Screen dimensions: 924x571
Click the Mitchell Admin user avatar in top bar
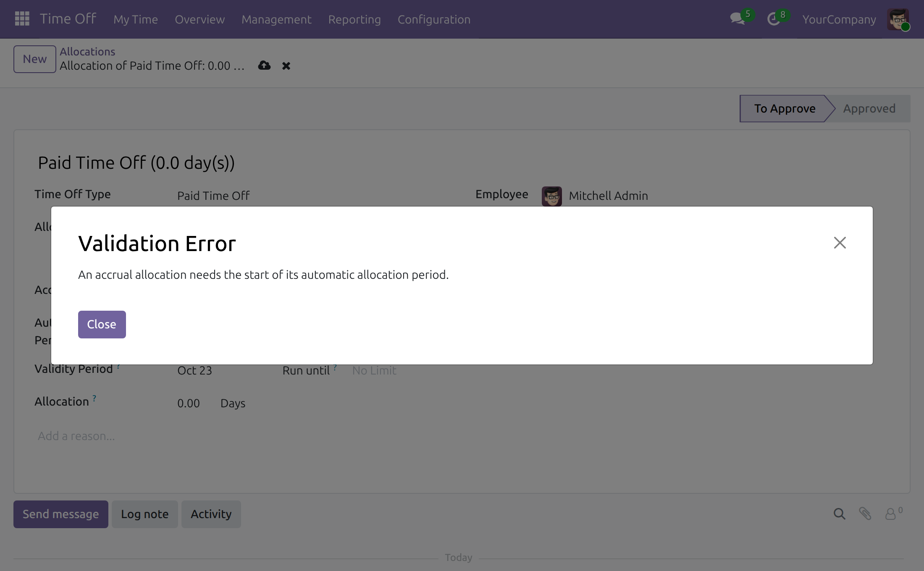point(898,19)
